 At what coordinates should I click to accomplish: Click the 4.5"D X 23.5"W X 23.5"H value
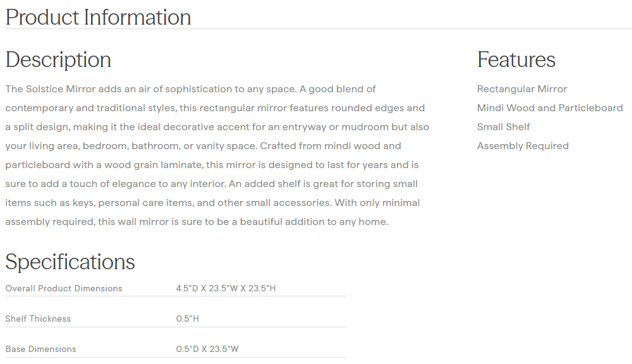(226, 288)
